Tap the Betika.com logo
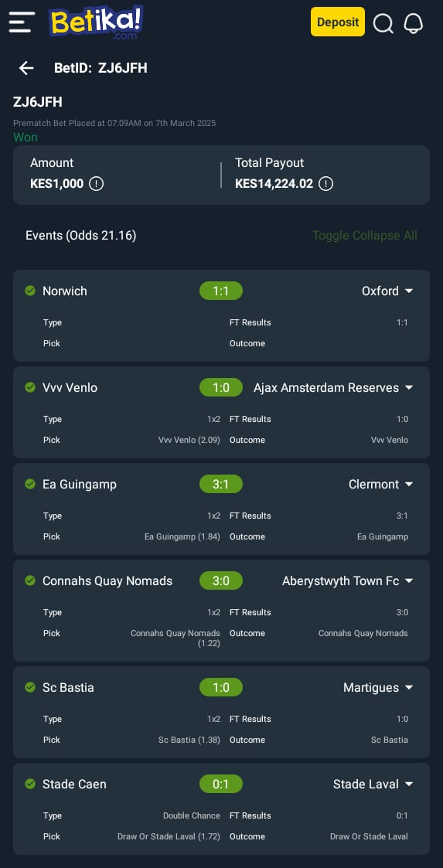Screen dimensions: 443x868 [x=96, y=22]
